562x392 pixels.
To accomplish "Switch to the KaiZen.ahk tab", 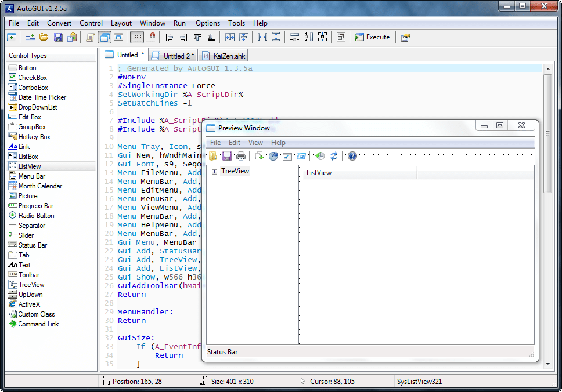I will click(225, 56).
